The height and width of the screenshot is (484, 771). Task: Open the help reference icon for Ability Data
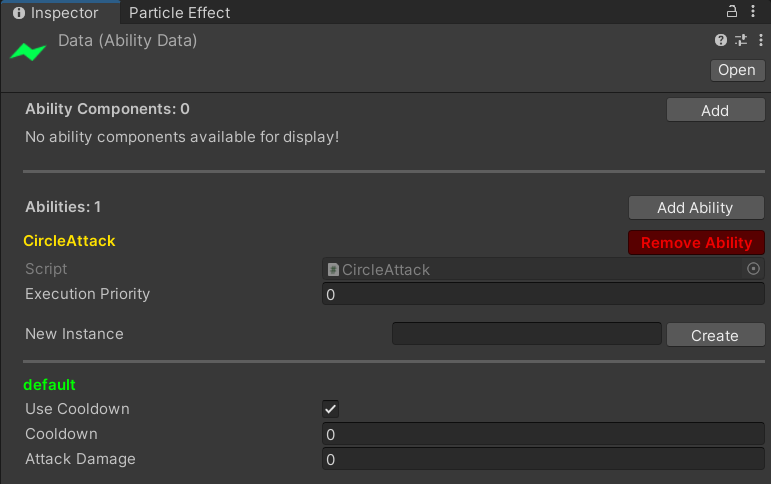click(x=721, y=40)
